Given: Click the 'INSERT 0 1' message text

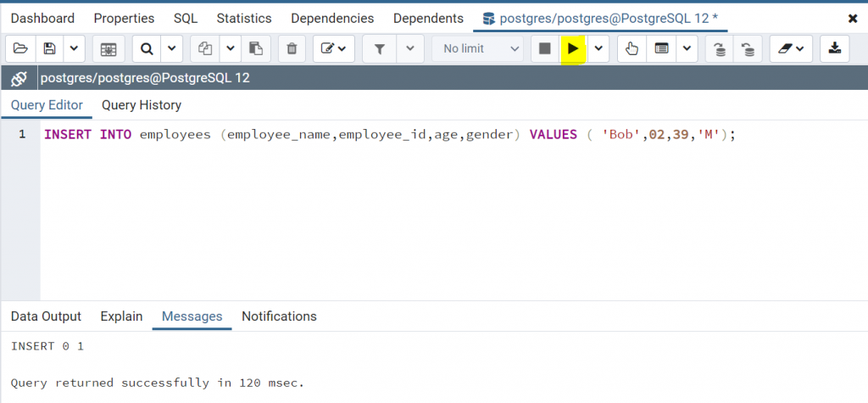Looking at the screenshot, I should (x=47, y=346).
